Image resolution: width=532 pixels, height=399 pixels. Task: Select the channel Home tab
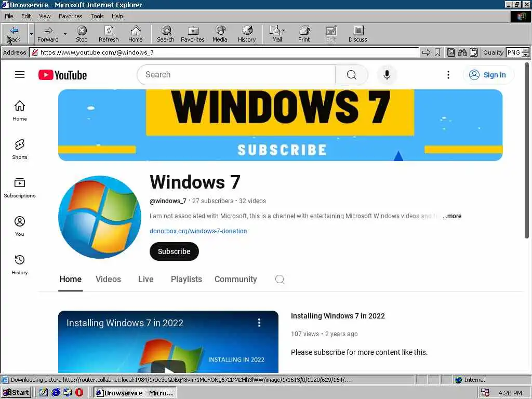(71, 279)
